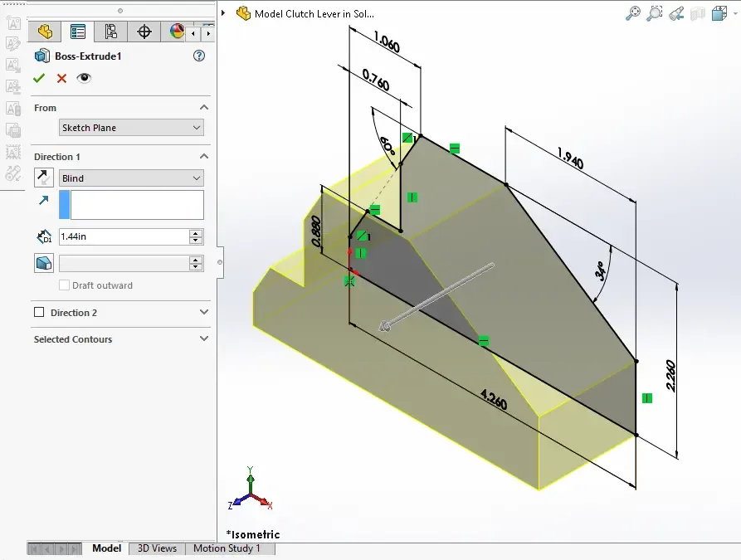Switch to FeatureManager design tree tab
This screenshot has height=560, width=741.
point(45,32)
